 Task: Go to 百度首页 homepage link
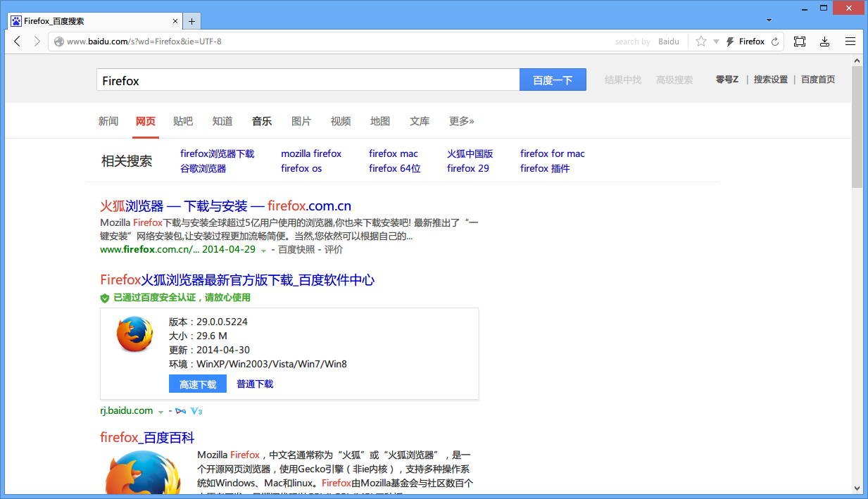818,80
